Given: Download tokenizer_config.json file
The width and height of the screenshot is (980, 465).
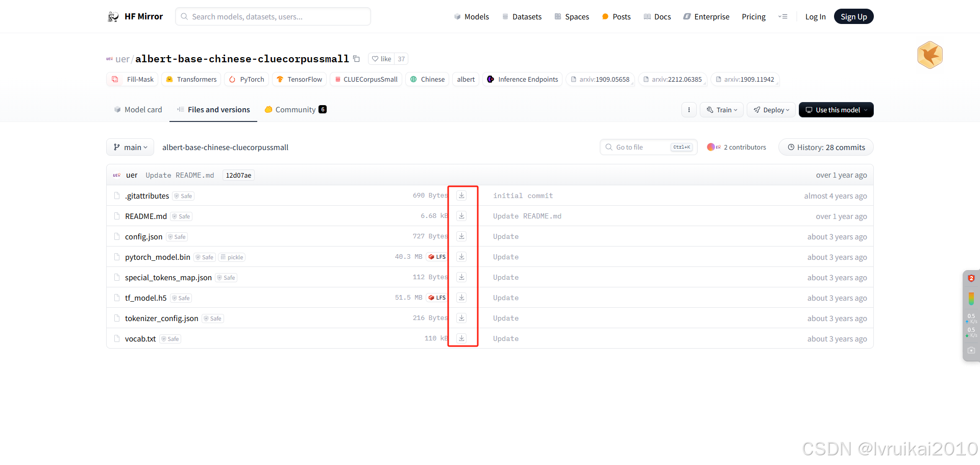Looking at the screenshot, I should [461, 318].
